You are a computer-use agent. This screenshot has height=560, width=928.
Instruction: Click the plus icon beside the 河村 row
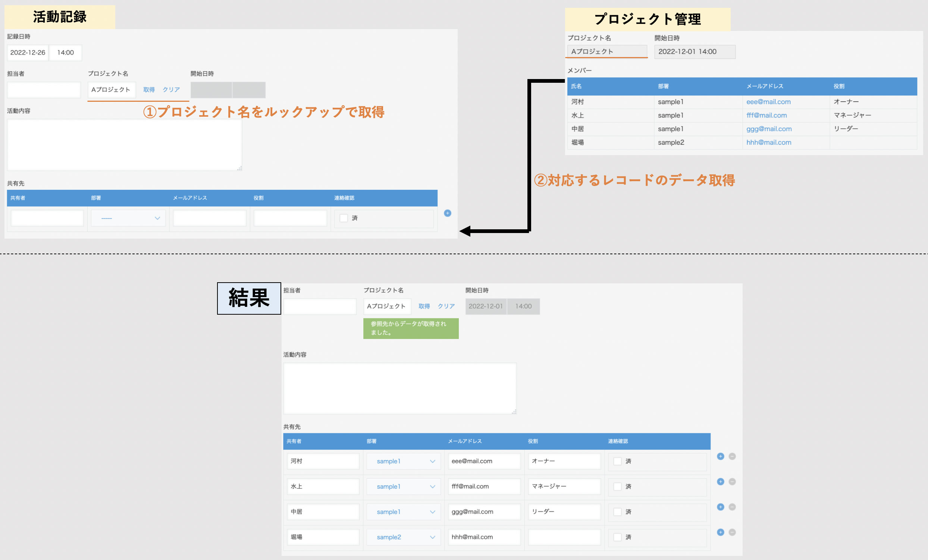721,456
